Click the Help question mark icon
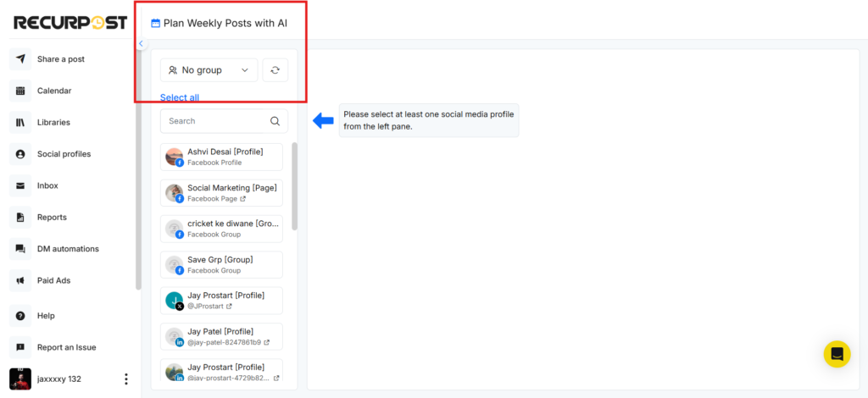 click(20, 316)
